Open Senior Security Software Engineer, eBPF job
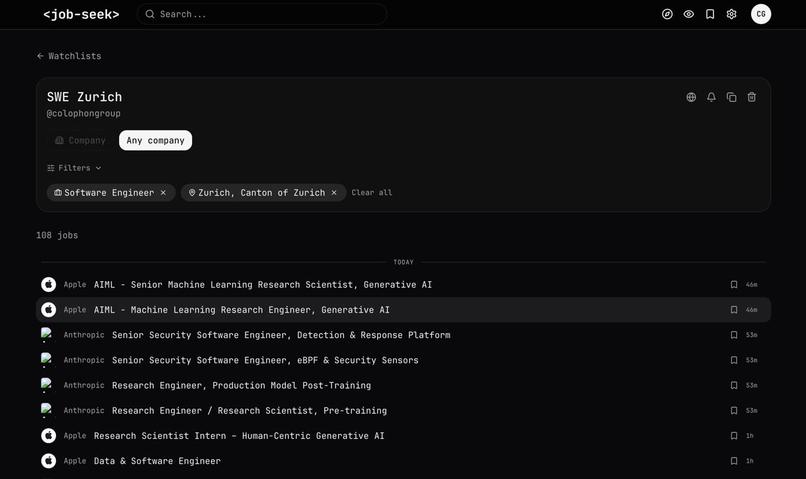The height and width of the screenshot is (479, 806). [404, 360]
